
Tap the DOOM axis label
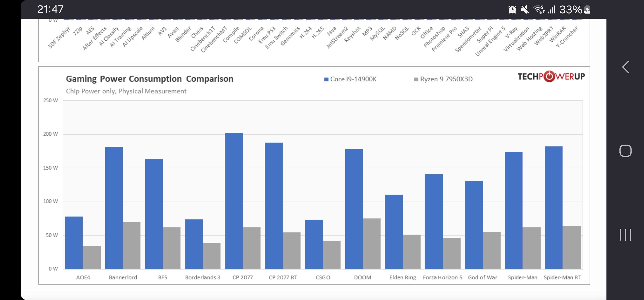tap(362, 277)
